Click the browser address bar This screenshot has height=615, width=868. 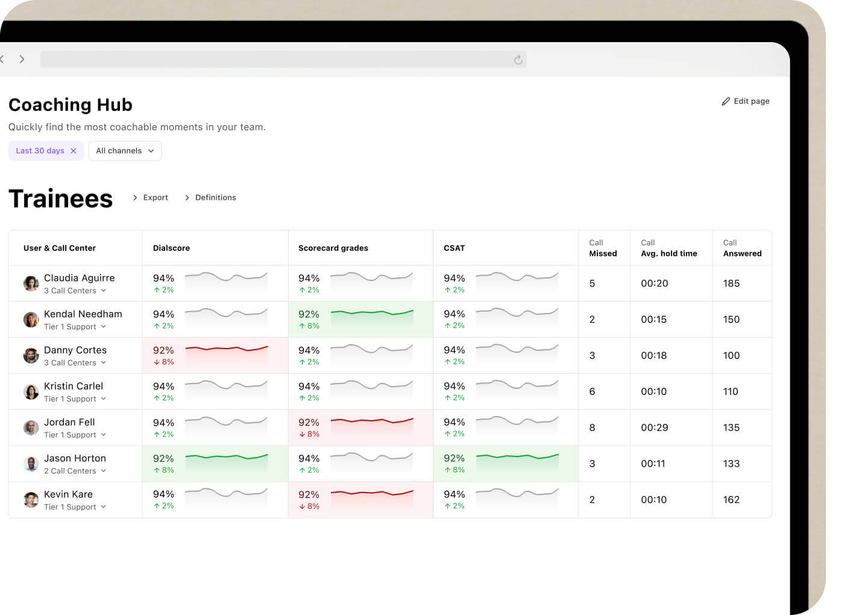[x=283, y=59]
